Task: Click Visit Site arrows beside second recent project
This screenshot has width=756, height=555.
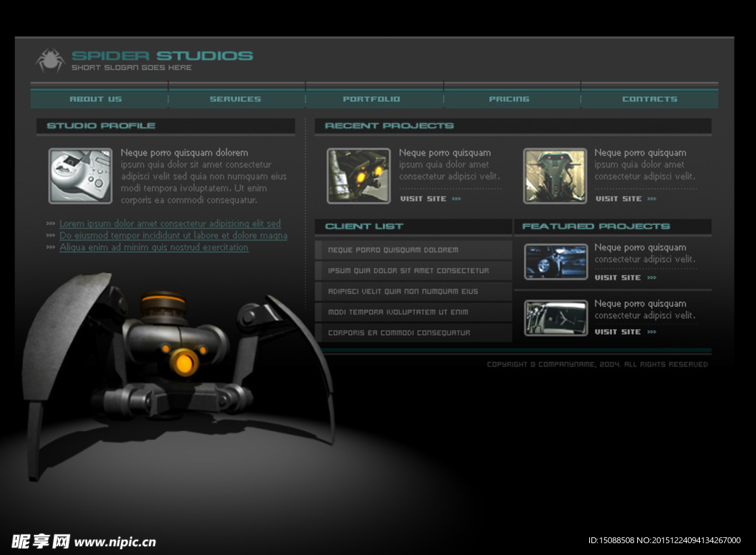Action: pos(652,199)
